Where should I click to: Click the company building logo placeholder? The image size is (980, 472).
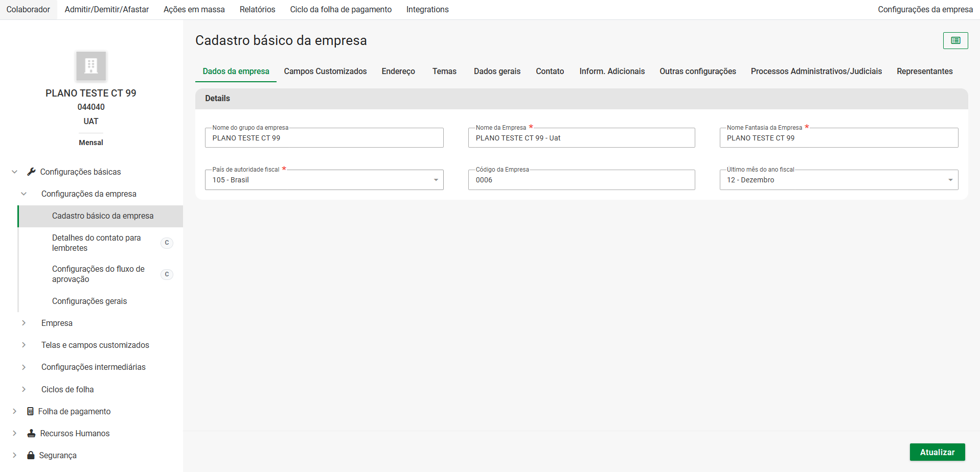click(x=91, y=66)
